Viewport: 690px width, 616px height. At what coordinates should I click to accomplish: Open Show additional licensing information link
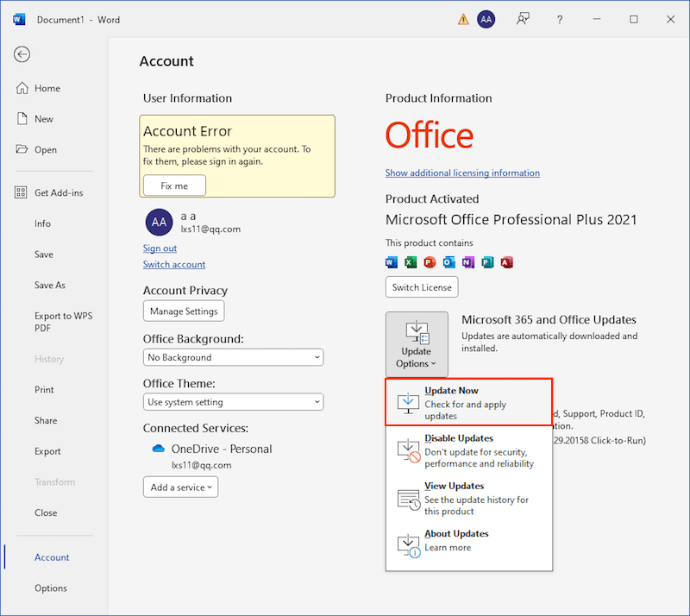[462, 173]
